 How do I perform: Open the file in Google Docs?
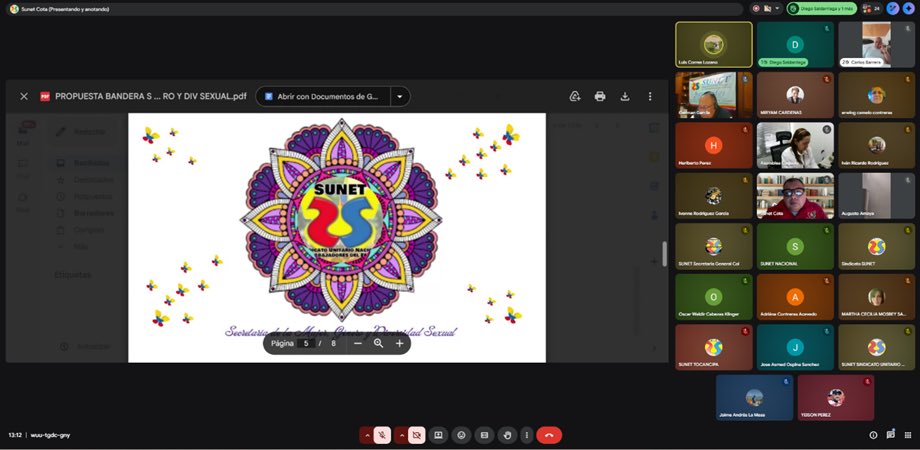(x=323, y=96)
